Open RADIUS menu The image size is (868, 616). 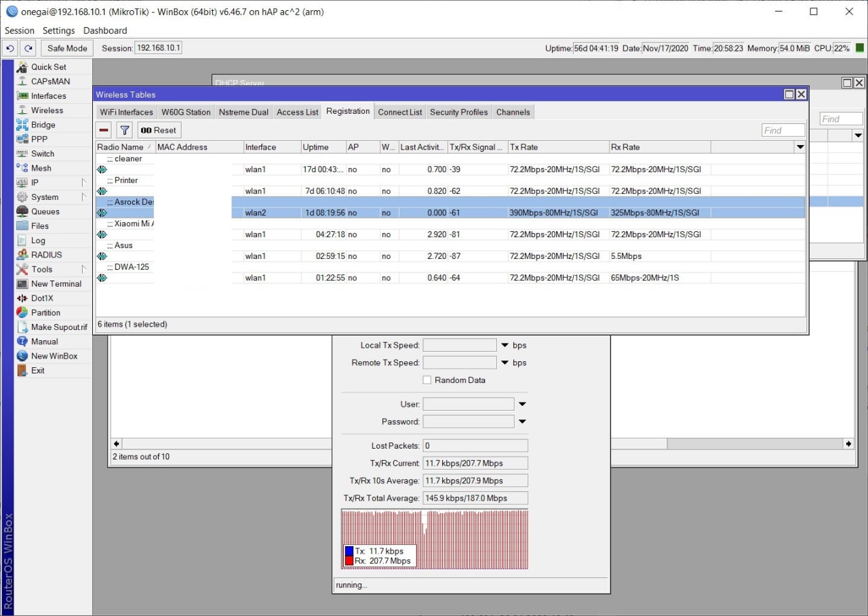click(x=54, y=255)
